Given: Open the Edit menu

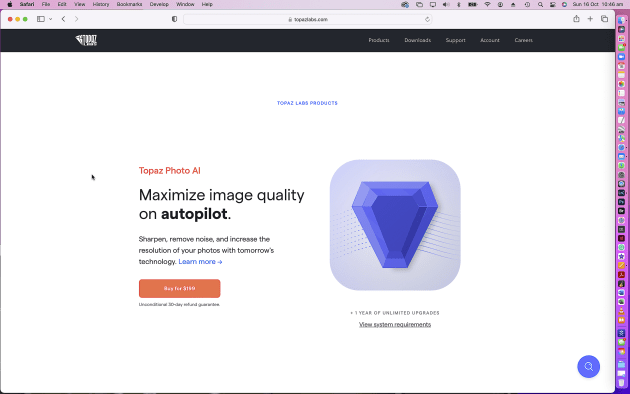Looking at the screenshot, I should (62, 4).
